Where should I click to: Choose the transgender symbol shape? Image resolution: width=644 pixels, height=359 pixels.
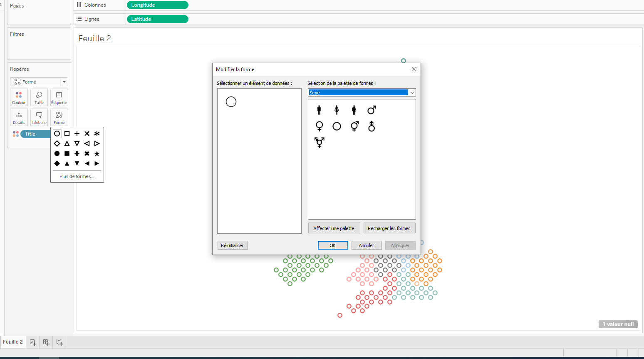pos(319,142)
